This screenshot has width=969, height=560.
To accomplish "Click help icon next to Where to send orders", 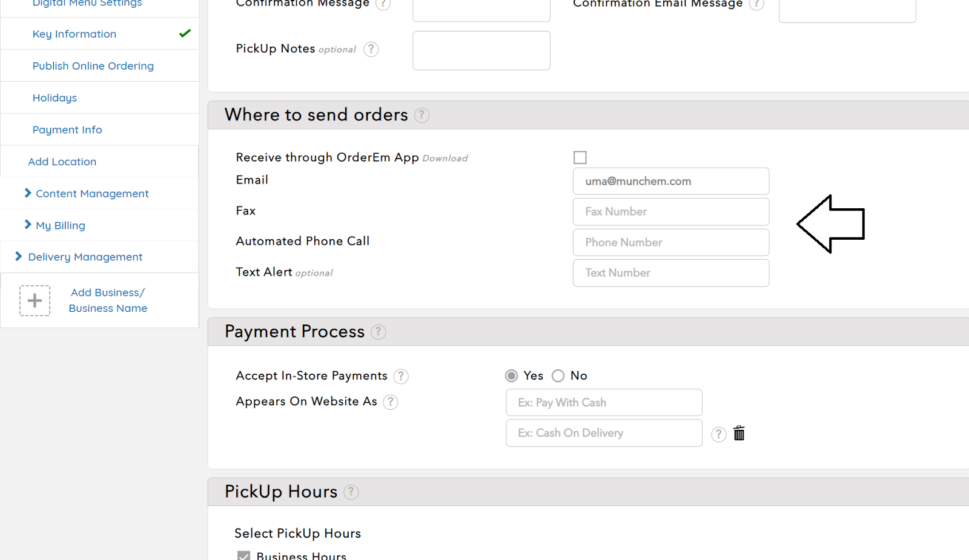I will pyautogui.click(x=422, y=115).
